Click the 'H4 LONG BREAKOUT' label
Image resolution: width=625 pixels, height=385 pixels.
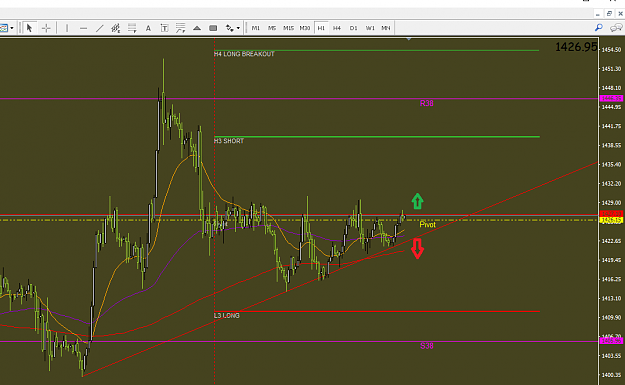click(x=244, y=54)
